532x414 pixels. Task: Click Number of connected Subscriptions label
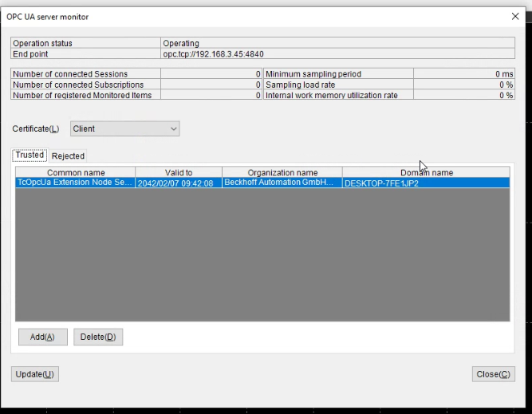pyautogui.click(x=78, y=85)
